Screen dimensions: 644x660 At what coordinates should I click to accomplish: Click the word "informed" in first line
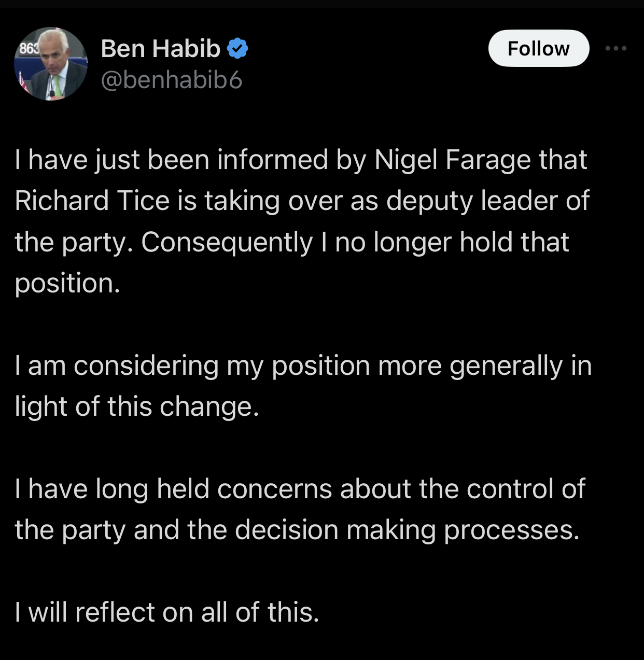click(273, 160)
